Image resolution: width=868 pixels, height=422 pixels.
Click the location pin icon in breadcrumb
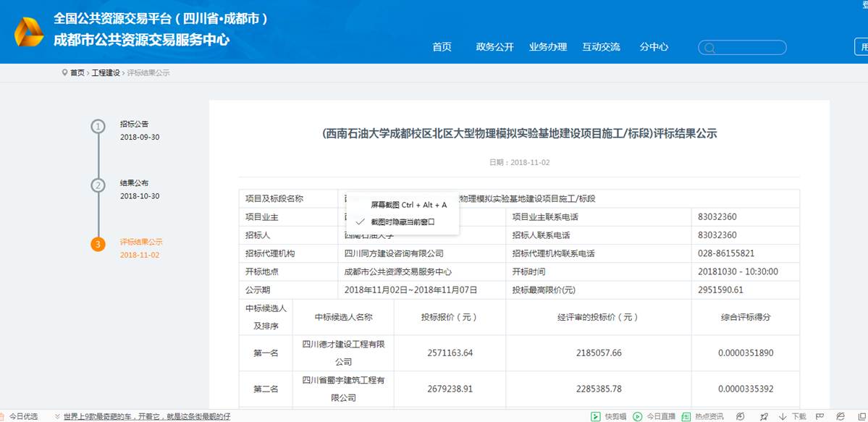point(64,72)
